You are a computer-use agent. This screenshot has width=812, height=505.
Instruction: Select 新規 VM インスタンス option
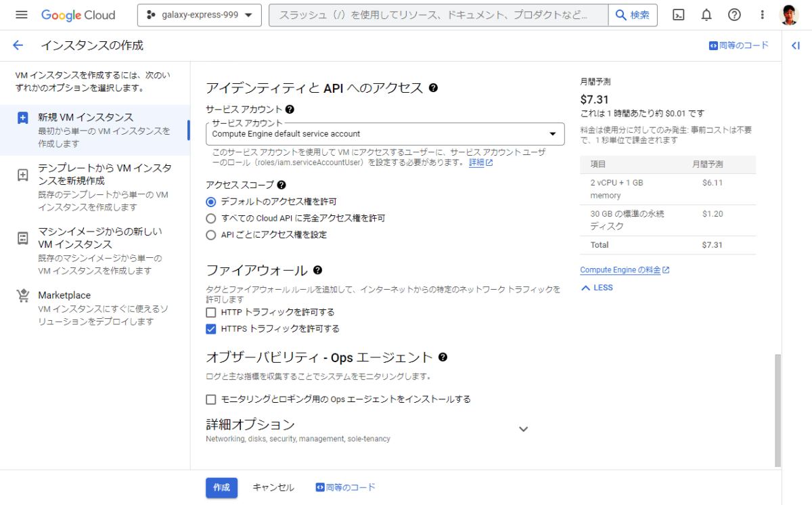(x=95, y=130)
